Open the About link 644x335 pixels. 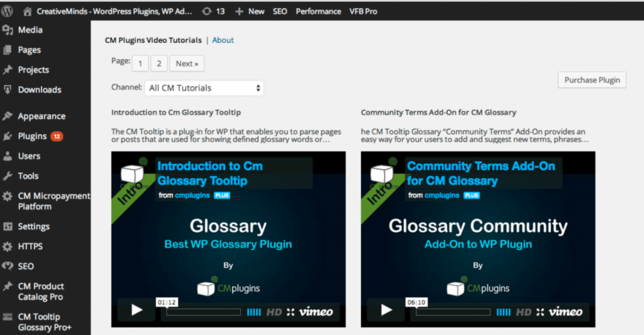(223, 40)
